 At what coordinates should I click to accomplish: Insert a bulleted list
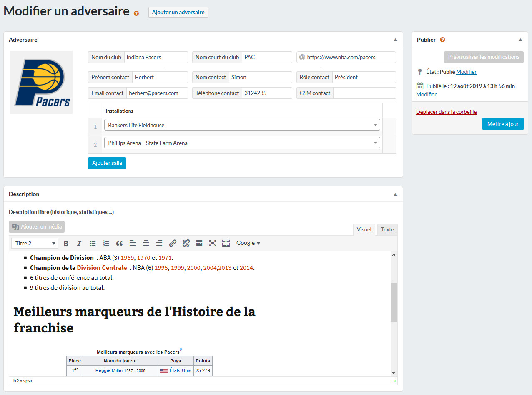(93, 243)
